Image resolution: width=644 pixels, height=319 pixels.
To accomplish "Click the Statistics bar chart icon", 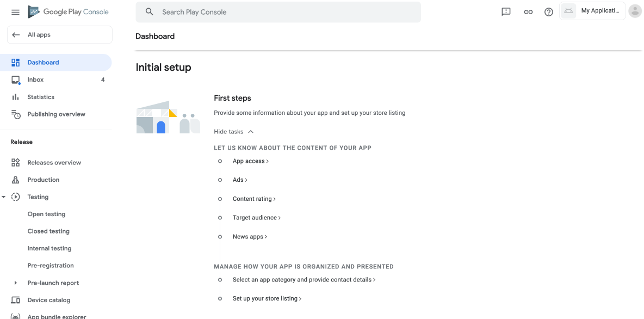I will click(x=16, y=97).
